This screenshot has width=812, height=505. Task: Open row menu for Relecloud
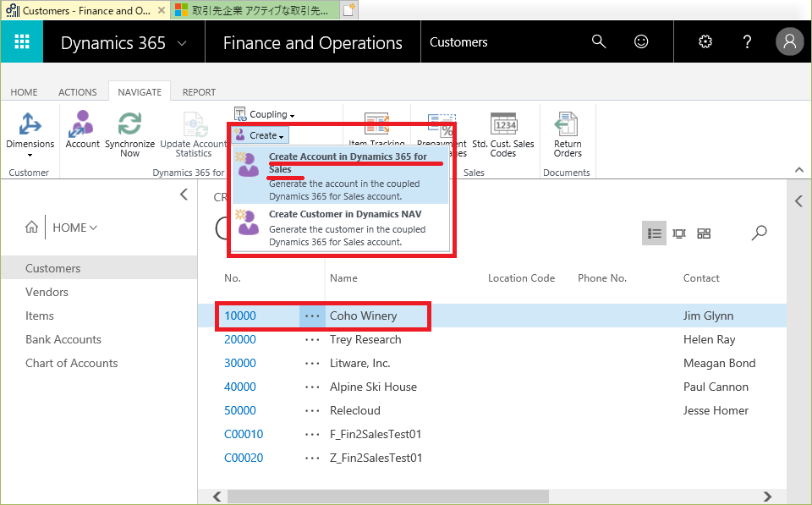(x=312, y=411)
